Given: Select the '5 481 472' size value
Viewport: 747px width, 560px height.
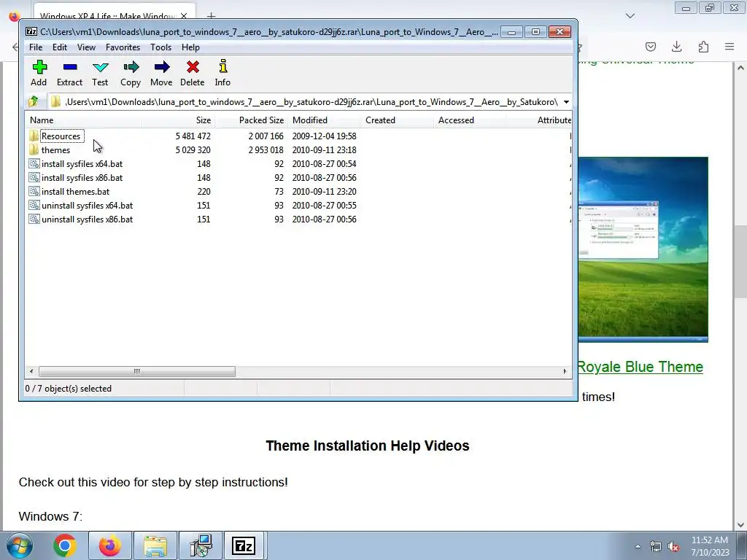Looking at the screenshot, I should 193,136.
